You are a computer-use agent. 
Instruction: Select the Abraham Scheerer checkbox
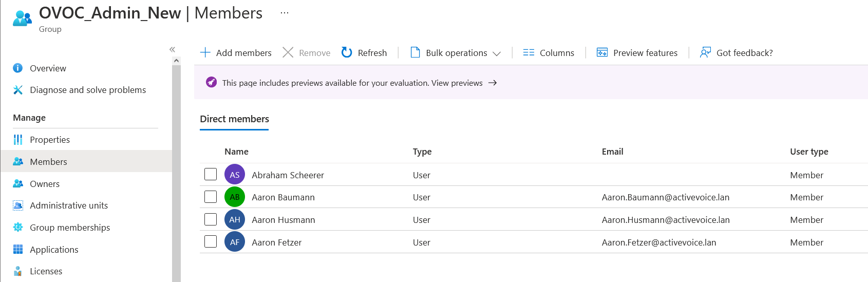(211, 175)
